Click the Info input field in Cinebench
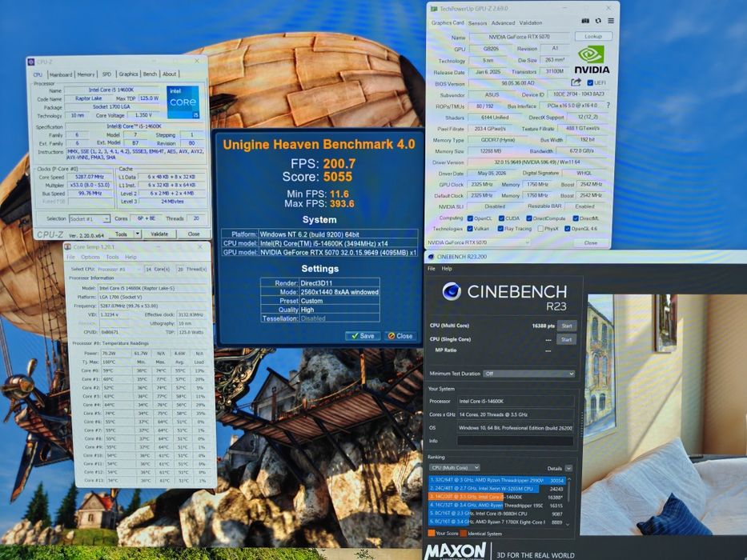 pos(515,441)
